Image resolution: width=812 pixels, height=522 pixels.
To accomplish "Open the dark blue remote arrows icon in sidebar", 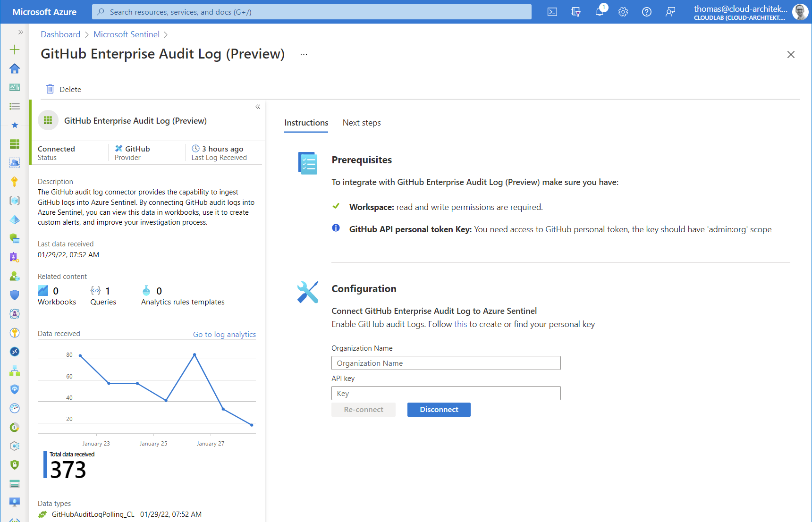I will click(x=15, y=352).
